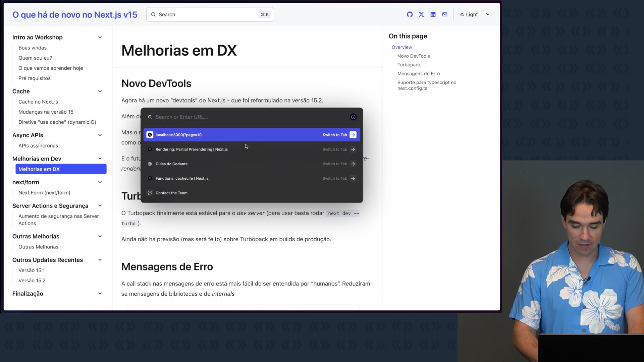
Task: Collapse the Cache sidebar section
Action: (100, 91)
